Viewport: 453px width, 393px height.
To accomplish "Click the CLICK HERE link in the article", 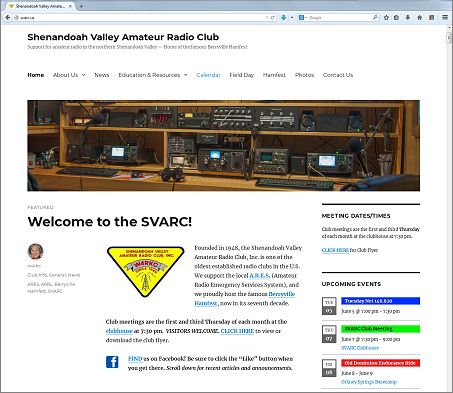I will [237, 331].
